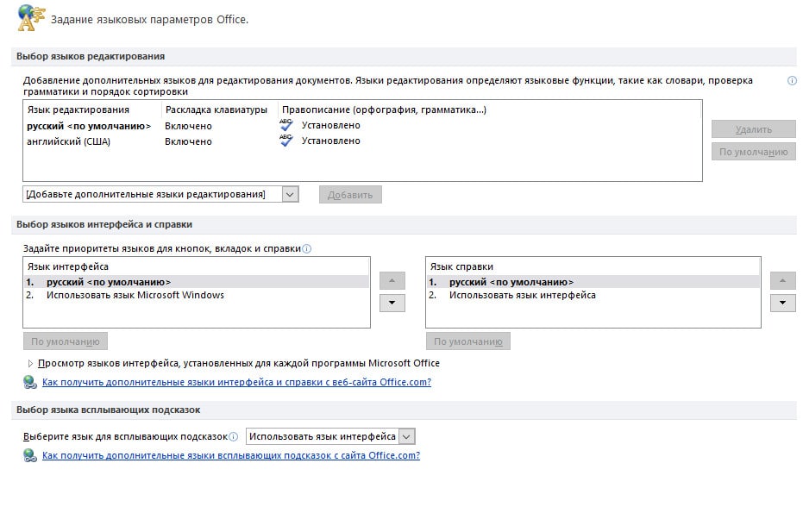The width and height of the screenshot is (803, 532).
Task: Move interface language up with arrow button
Action: click(x=392, y=280)
